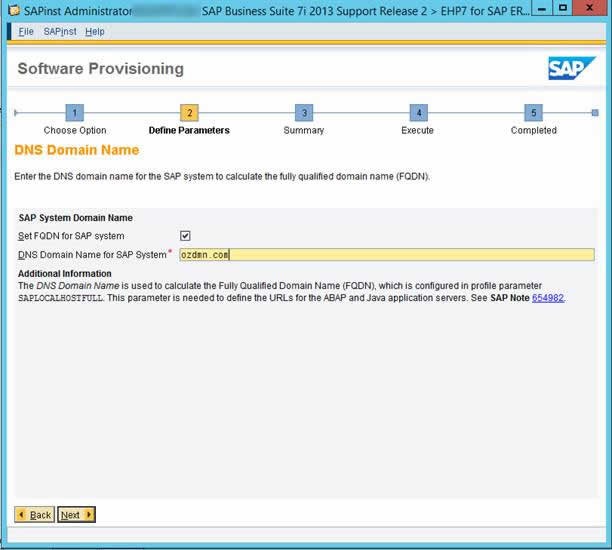This screenshot has width=612, height=550.
Task: Click the 'SAP System Domain Name' group title
Action: pyautogui.click(x=76, y=218)
